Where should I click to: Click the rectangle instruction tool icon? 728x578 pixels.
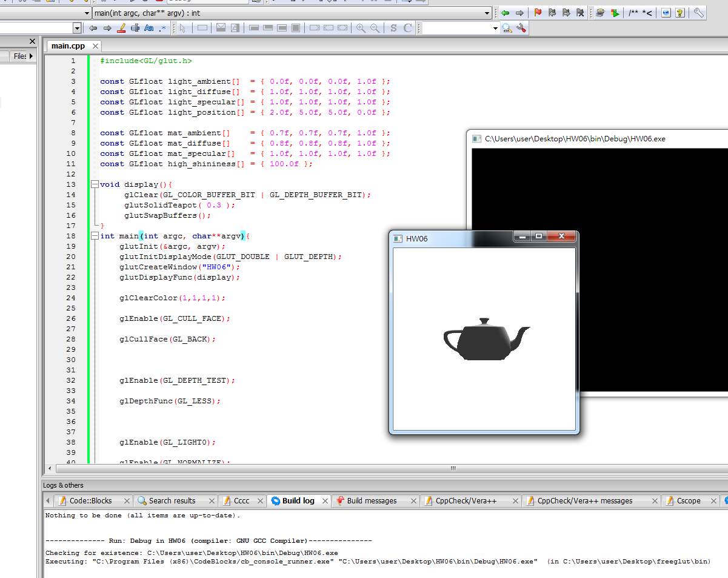pyautogui.click(x=202, y=28)
